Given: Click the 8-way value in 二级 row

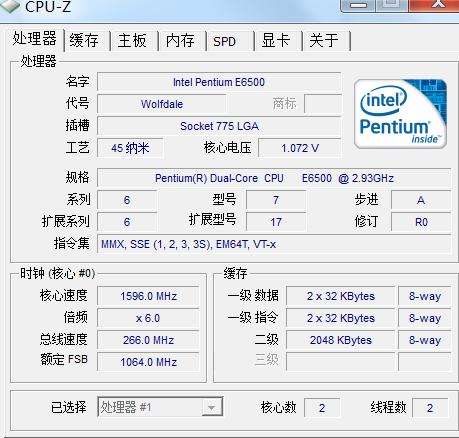Looking at the screenshot, I should click(425, 340).
